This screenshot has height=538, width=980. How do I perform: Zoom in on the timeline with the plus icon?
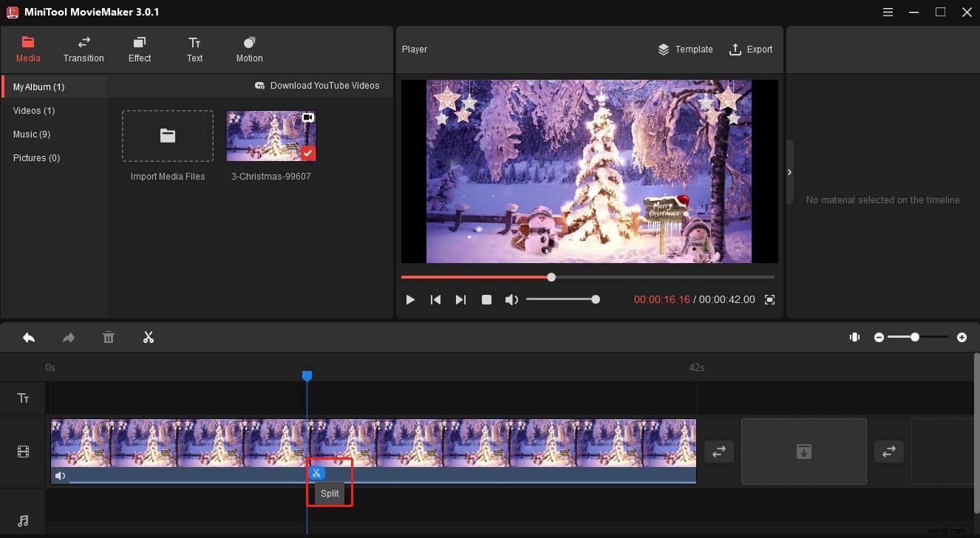(x=962, y=337)
